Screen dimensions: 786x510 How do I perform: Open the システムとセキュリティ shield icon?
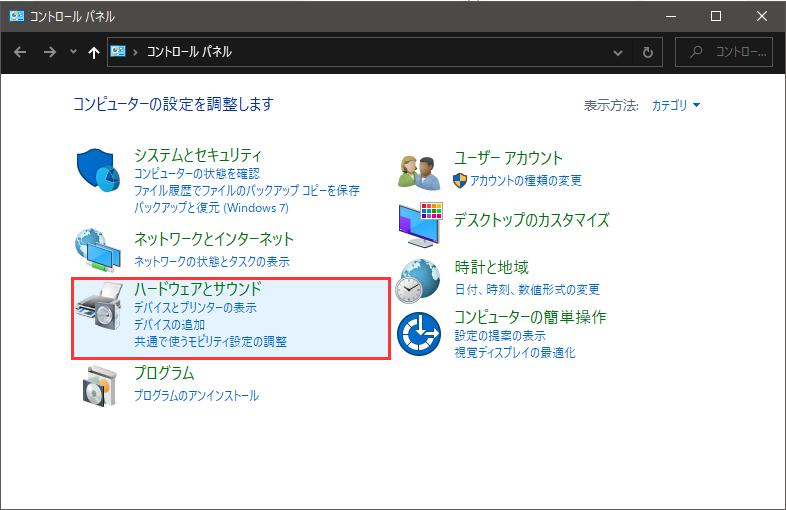[98, 170]
